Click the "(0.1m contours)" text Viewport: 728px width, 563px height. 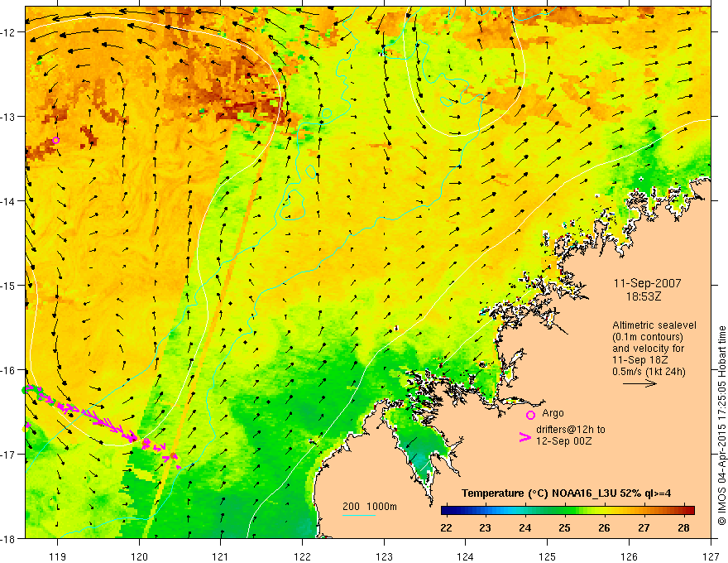648,337
